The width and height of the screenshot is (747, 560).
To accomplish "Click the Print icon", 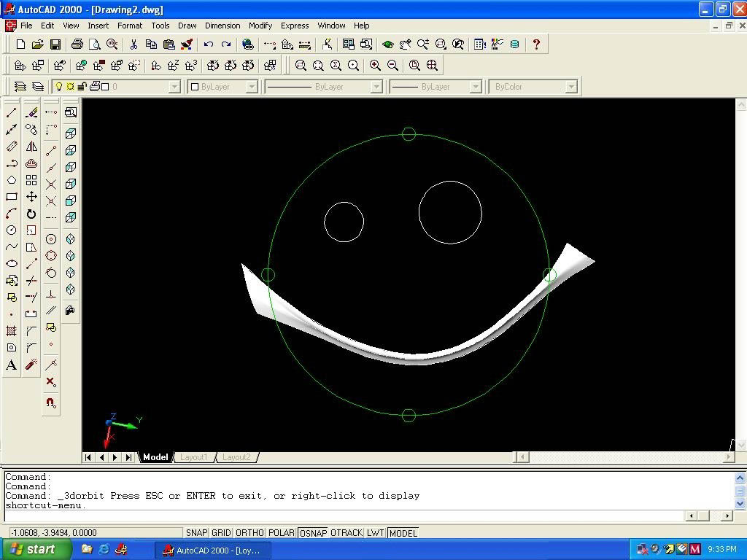I will tap(77, 44).
